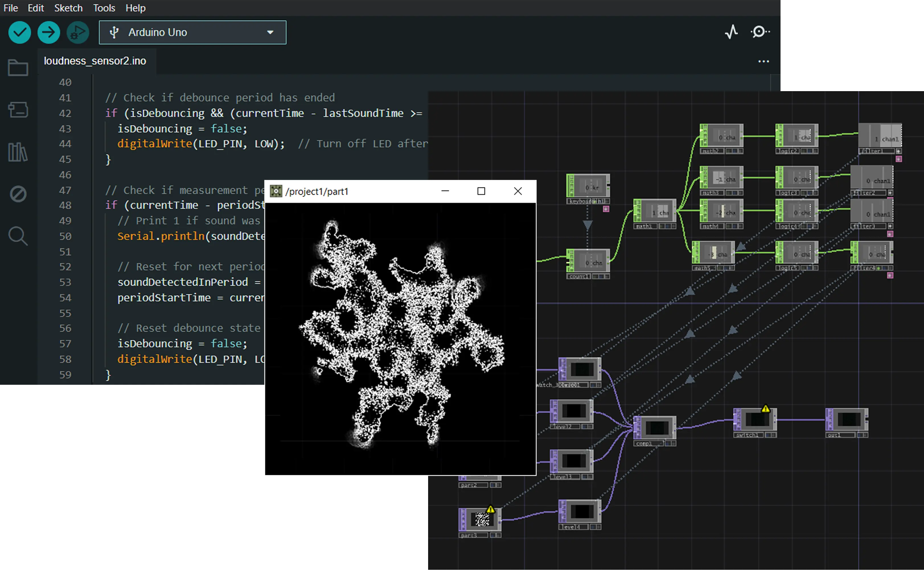The height and width of the screenshot is (570, 924).
Task: Open the Sketch menu
Action: pos(68,8)
